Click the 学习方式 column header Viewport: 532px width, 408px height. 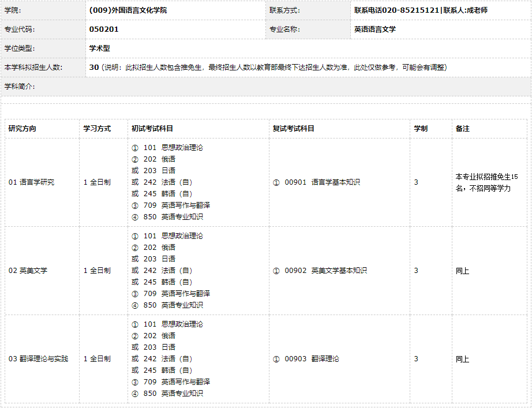(x=97, y=129)
